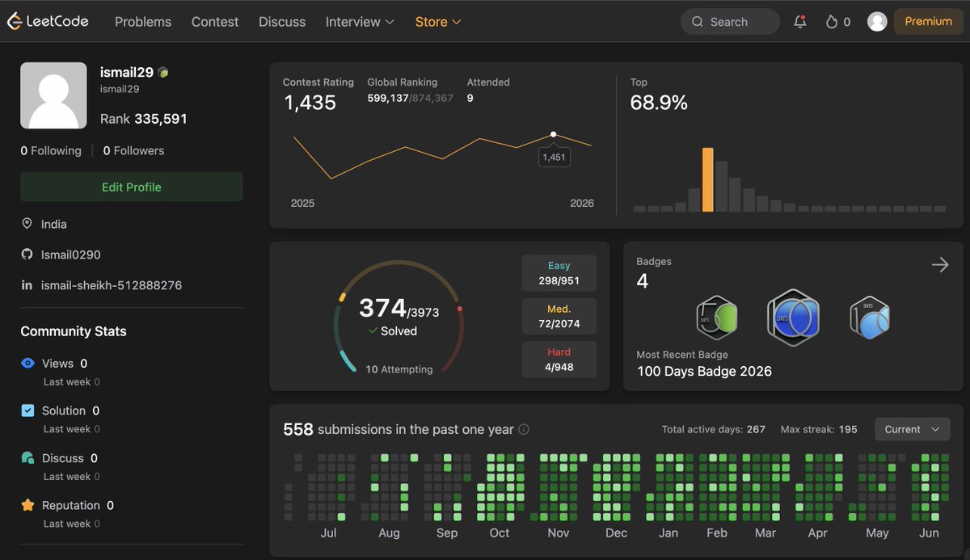Click the eye icon for Views
The height and width of the screenshot is (560, 970).
click(27, 364)
